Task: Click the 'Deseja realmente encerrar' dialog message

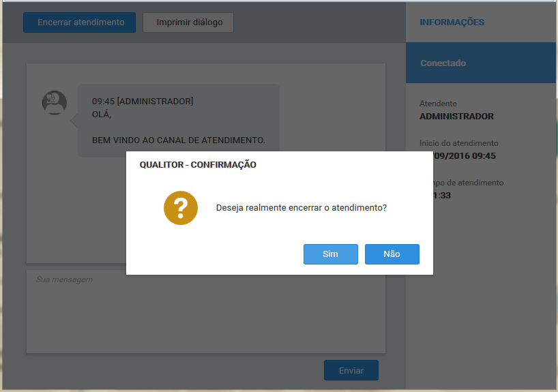Action: tap(301, 208)
